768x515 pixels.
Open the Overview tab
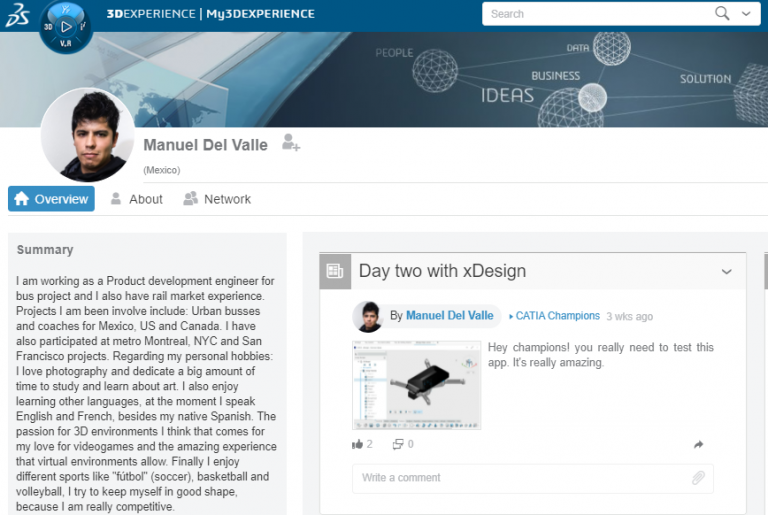pyautogui.click(x=51, y=199)
